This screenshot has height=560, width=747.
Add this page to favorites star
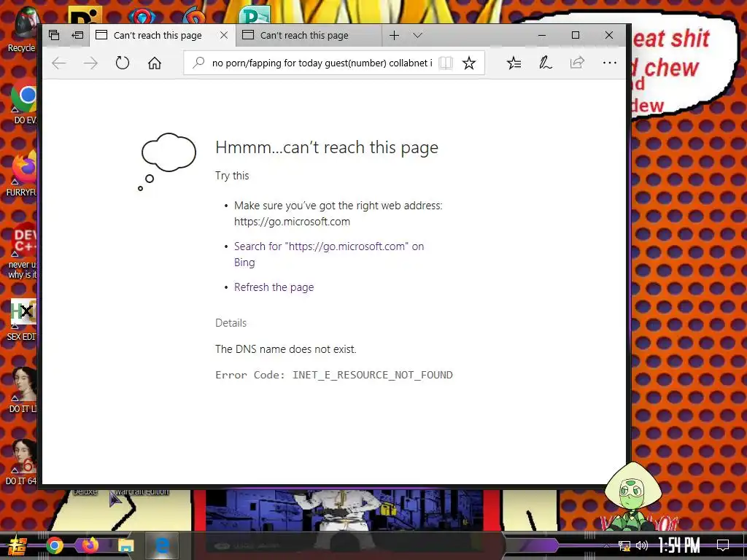click(x=469, y=63)
